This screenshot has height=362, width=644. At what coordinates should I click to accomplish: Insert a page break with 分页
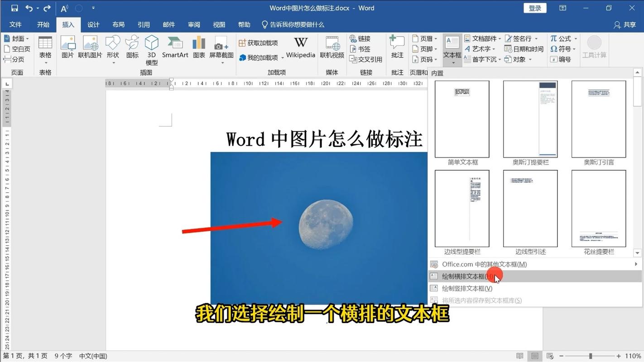coord(14,59)
